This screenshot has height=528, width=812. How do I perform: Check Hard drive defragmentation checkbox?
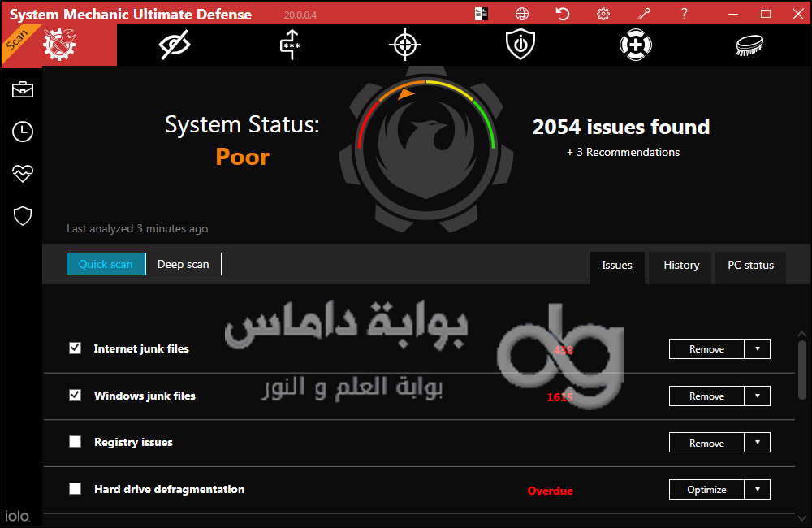pyautogui.click(x=75, y=489)
